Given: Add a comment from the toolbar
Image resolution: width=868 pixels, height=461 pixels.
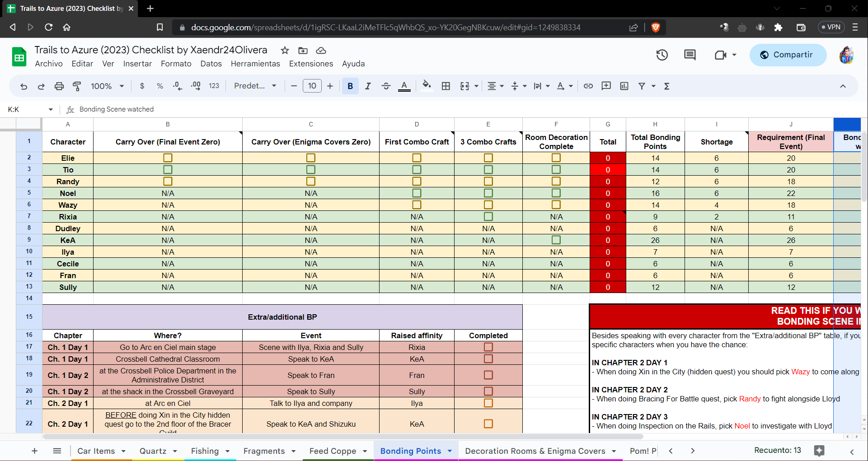Looking at the screenshot, I should pyautogui.click(x=606, y=86).
